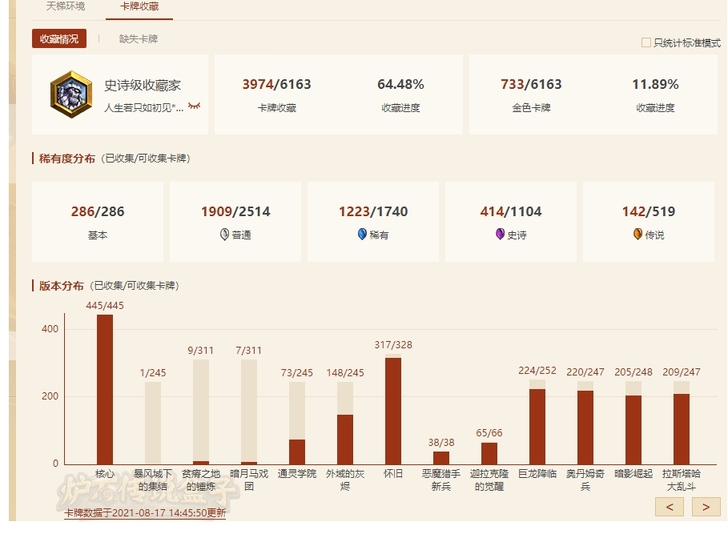Screen dimensions: 728x546
Task: Click the 人生若只如初见 player name
Action: point(143,108)
